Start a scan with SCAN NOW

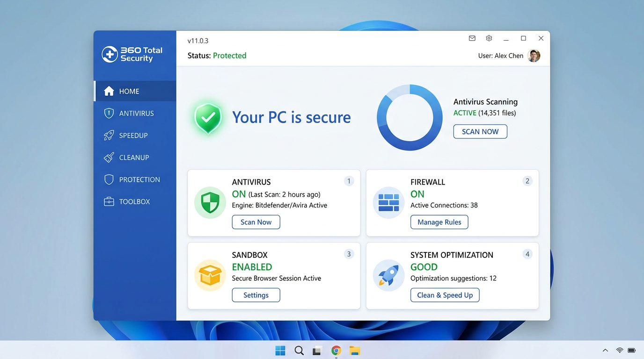[480, 131]
